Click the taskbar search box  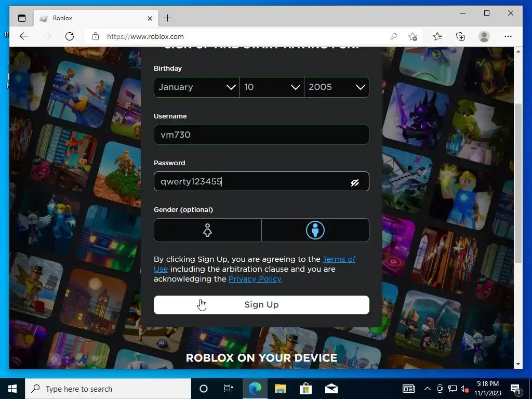108,389
